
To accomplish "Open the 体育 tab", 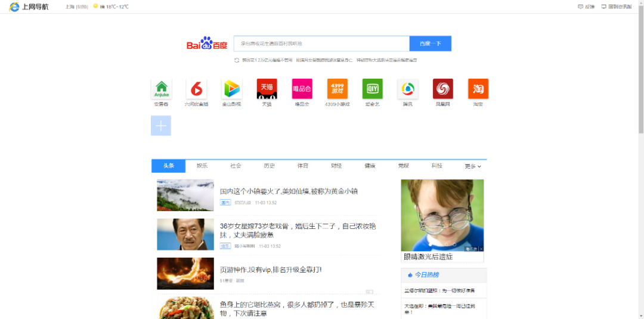I will pos(303,166).
